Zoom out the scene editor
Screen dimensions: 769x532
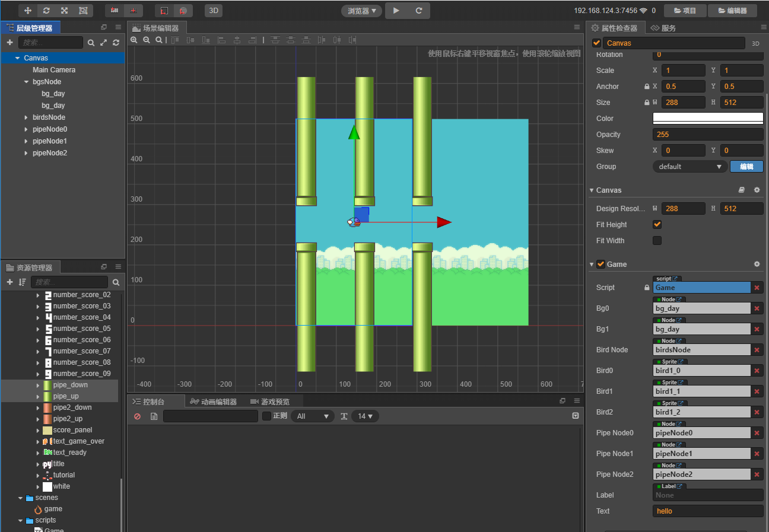[x=147, y=40]
